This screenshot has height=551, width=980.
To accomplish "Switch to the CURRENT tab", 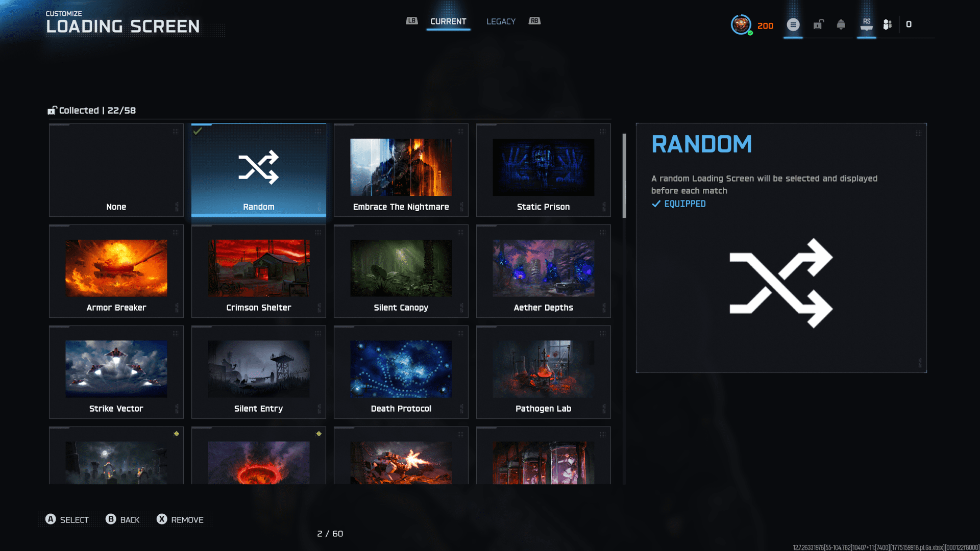I will [x=448, y=21].
